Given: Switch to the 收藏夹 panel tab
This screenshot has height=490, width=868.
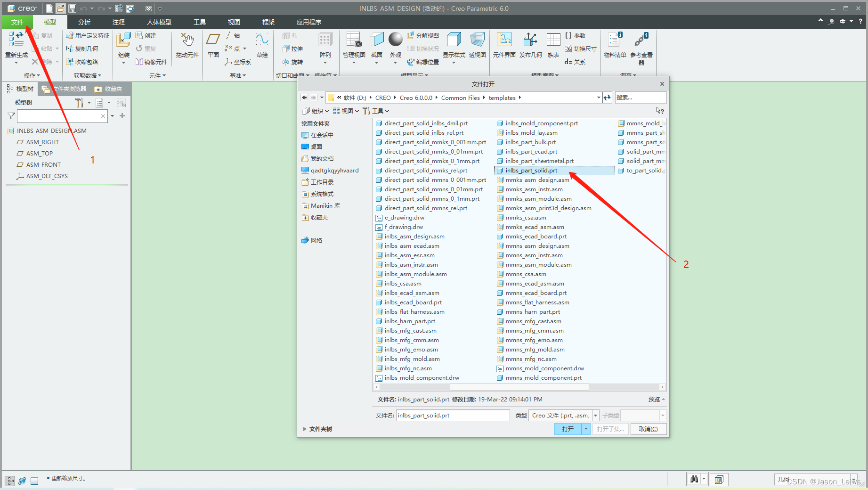Looking at the screenshot, I should pyautogui.click(x=109, y=89).
